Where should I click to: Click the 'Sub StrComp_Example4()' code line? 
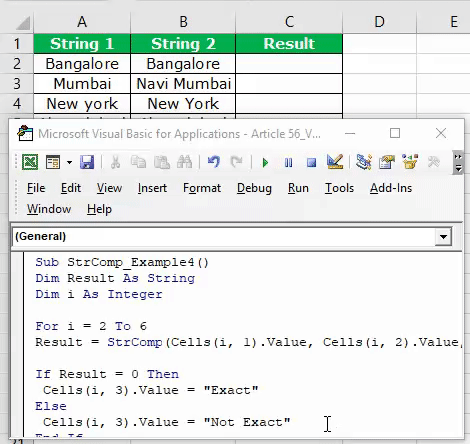(122, 262)
